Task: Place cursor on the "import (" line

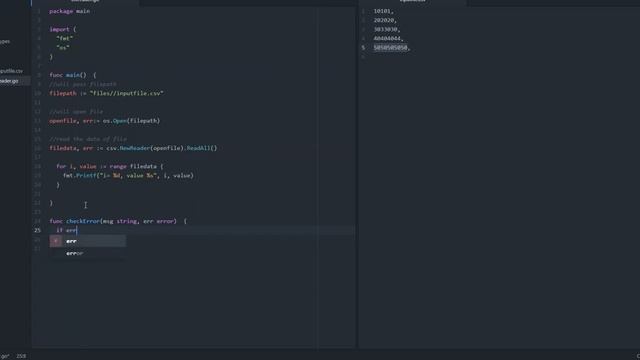Action: point(63,29)
